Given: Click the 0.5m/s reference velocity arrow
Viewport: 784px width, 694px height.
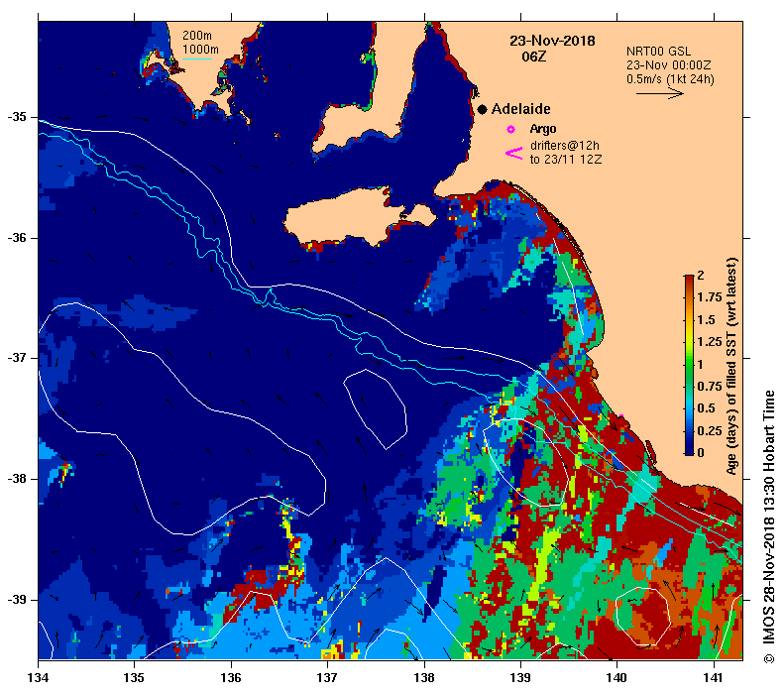Looking at the screenshot, I should point(659,93).
